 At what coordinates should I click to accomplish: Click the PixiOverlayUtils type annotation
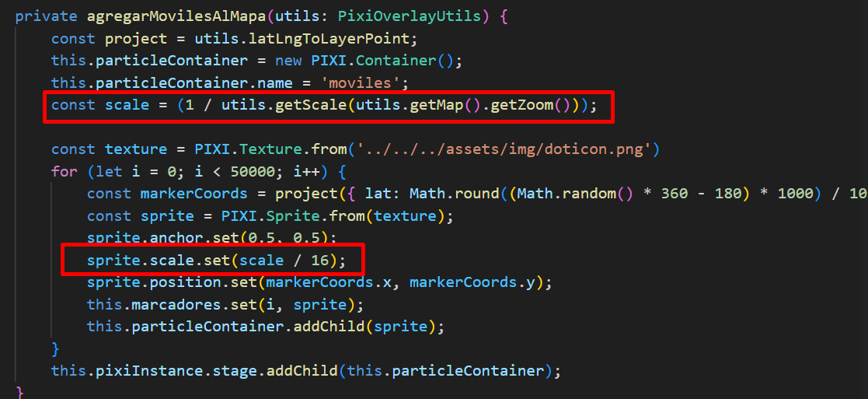(410, 16)
